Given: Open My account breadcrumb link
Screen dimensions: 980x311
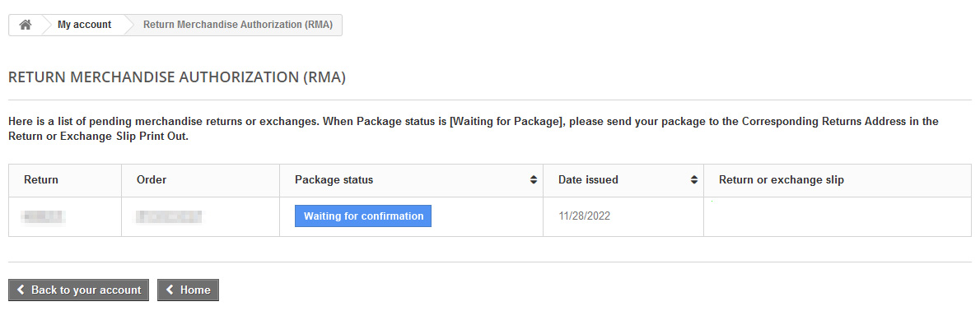Looking at the screenshot, I should 84,25.
